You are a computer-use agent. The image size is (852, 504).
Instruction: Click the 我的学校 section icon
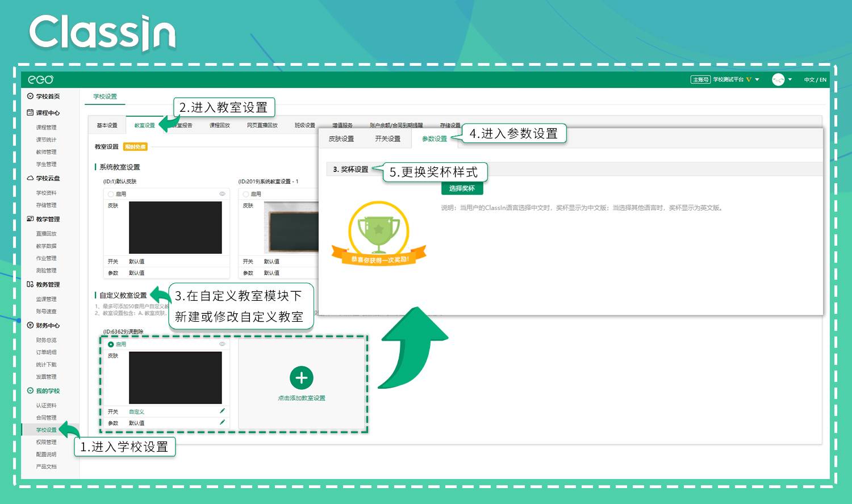point(30,390)
